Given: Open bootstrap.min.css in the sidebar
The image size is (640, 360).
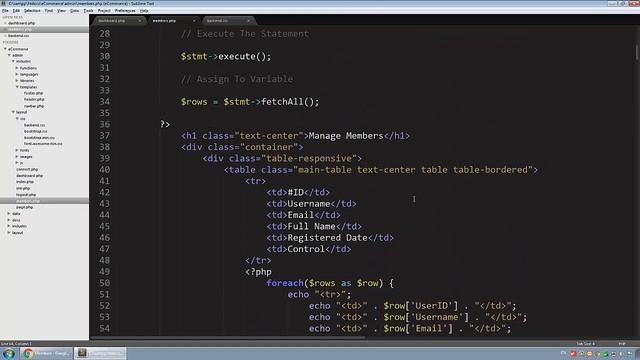Looking at the screenshot, I should click(x=39, y=138).
